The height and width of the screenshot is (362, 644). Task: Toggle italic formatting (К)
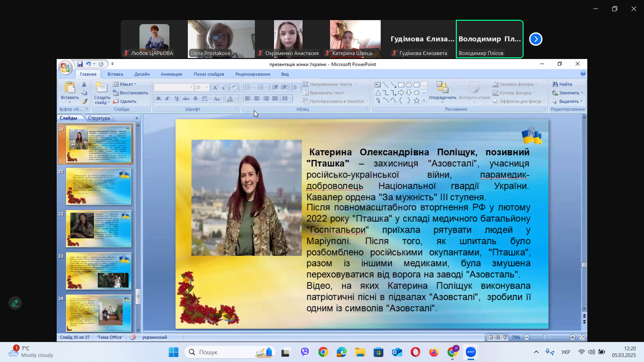pyautogui.click(x=167, y=99)
